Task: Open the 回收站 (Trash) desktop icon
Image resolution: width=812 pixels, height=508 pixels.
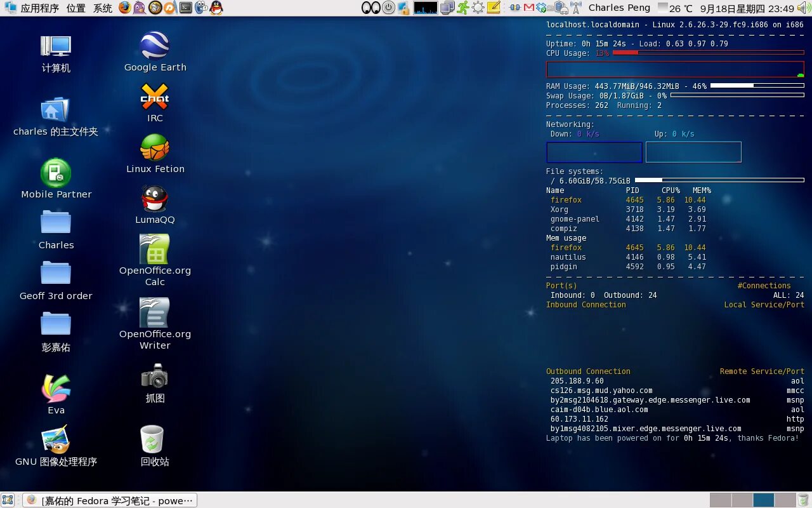Action: (155, 446)
